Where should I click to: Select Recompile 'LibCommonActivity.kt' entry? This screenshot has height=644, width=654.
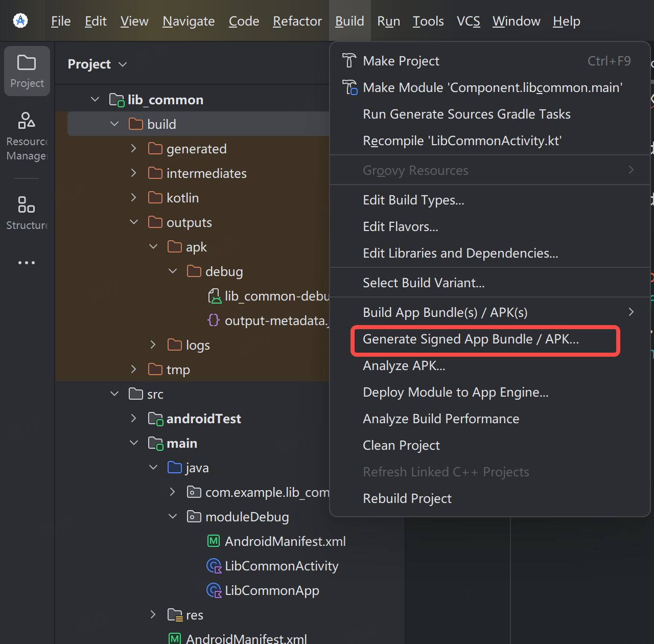490,141
